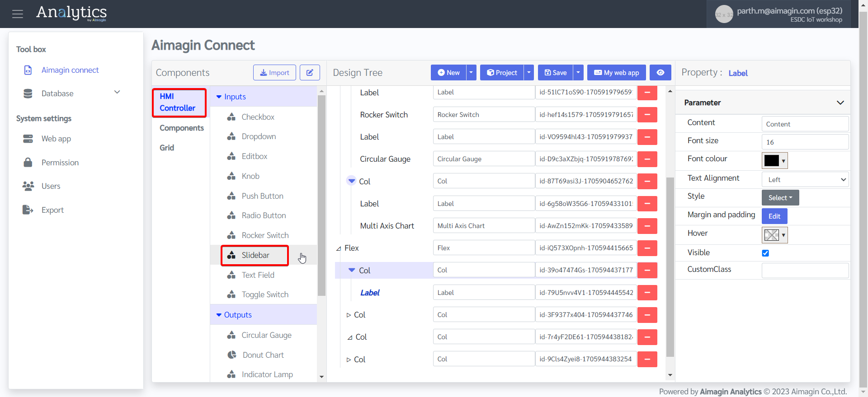Click the Content input field

805,124
